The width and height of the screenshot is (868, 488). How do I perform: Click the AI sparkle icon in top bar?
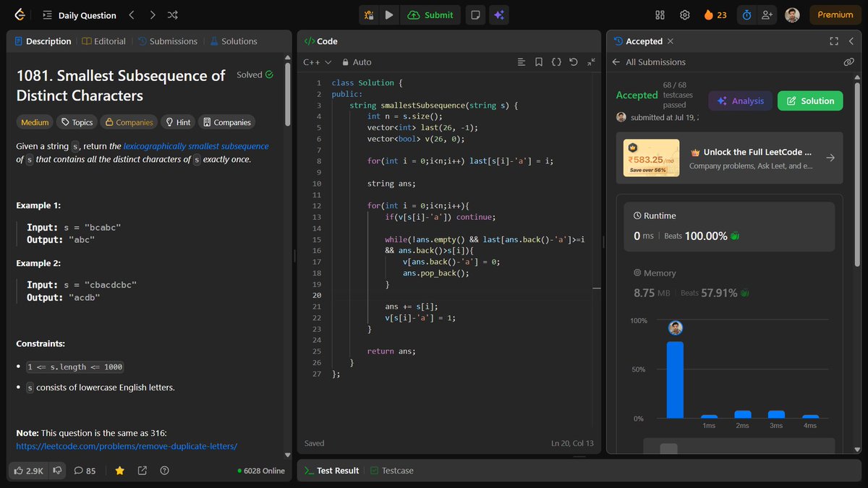[498, 14]
